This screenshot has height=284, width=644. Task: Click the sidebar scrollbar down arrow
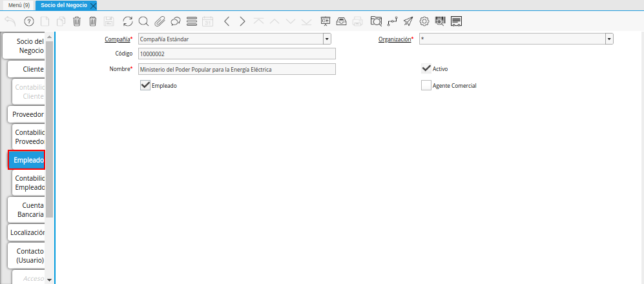tap(49, 280)
